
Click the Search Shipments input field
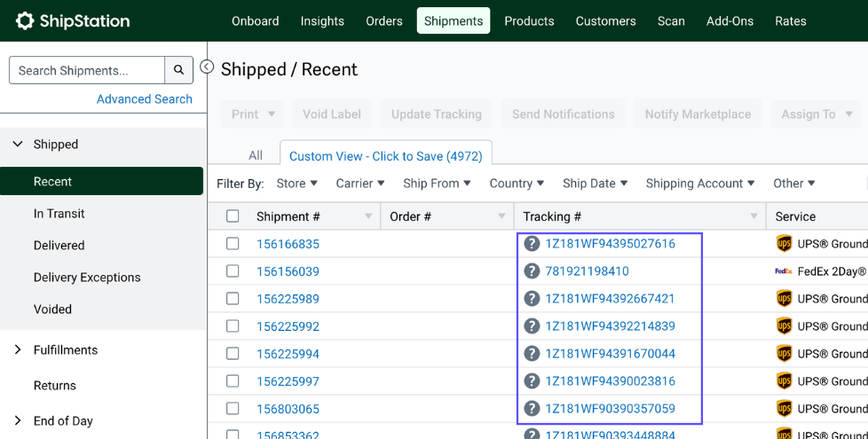[86, 70]
